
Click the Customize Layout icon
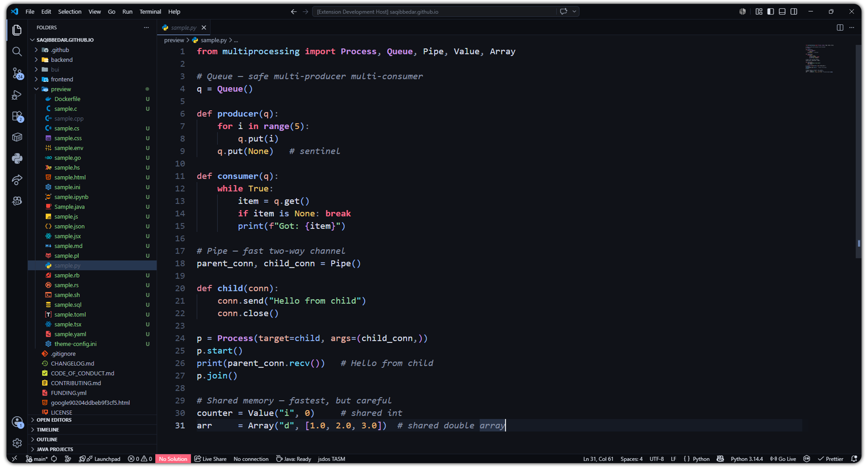759,12
